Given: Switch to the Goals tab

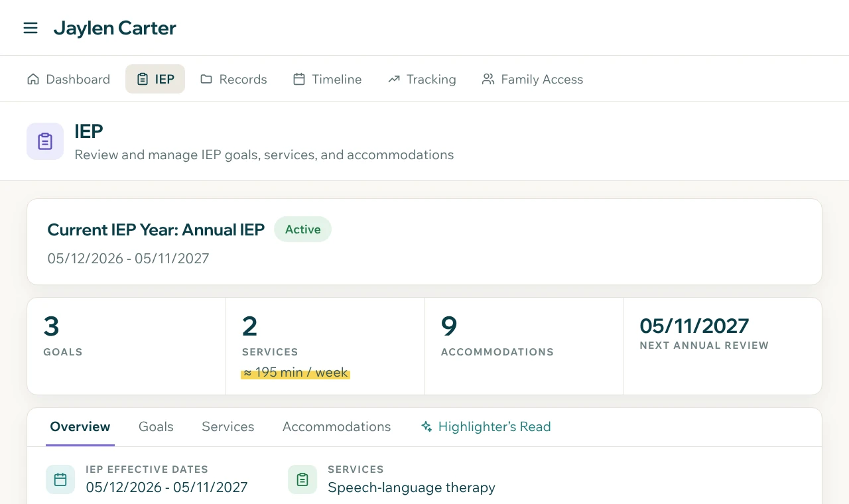Looking at the screenshot, I should (156, 426).
